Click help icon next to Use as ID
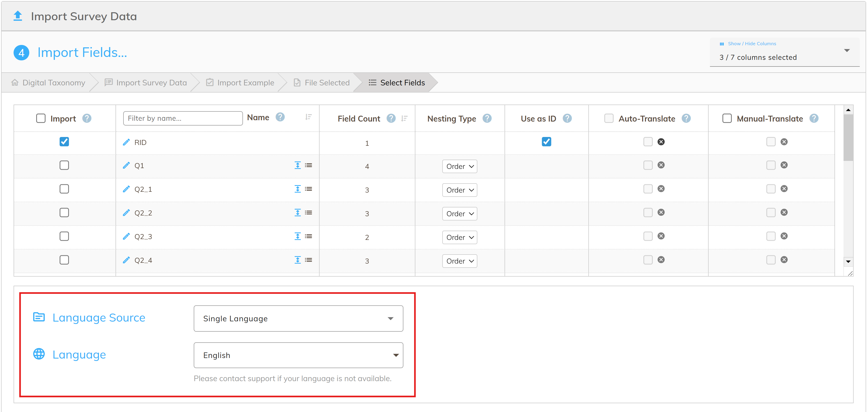The image size is (868, 412). [567, 119]
